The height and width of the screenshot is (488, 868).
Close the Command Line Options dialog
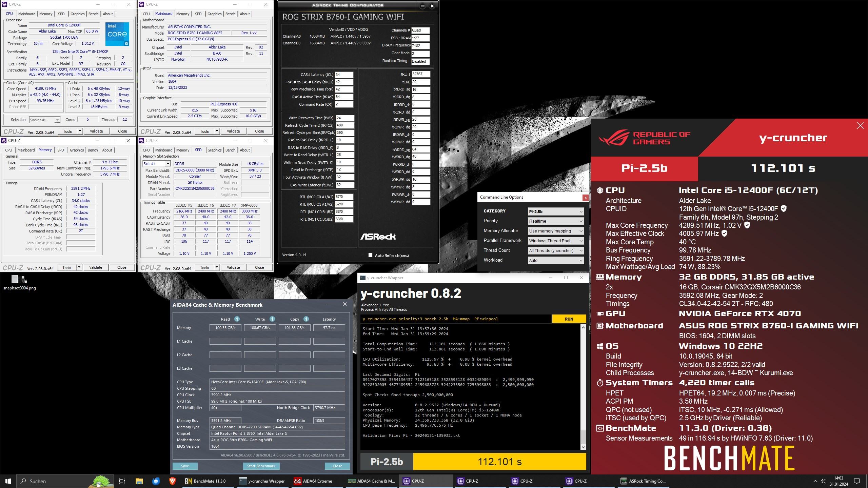(585, 197)
